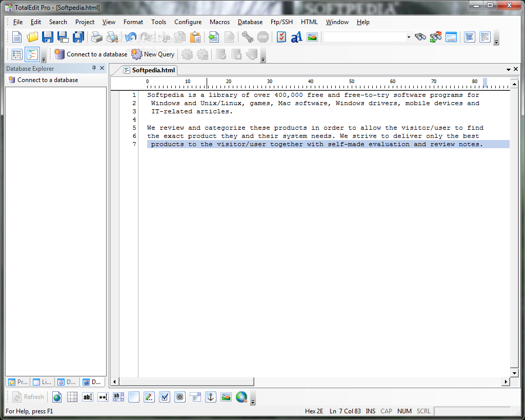Insert a text field with the ab| icon

click(87, 397)
